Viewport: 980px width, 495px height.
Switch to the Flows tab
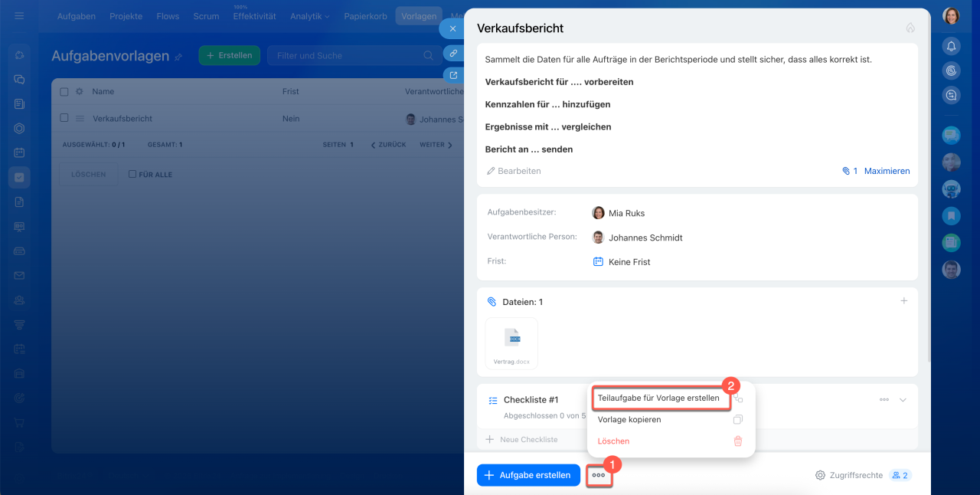click(168, 16)
